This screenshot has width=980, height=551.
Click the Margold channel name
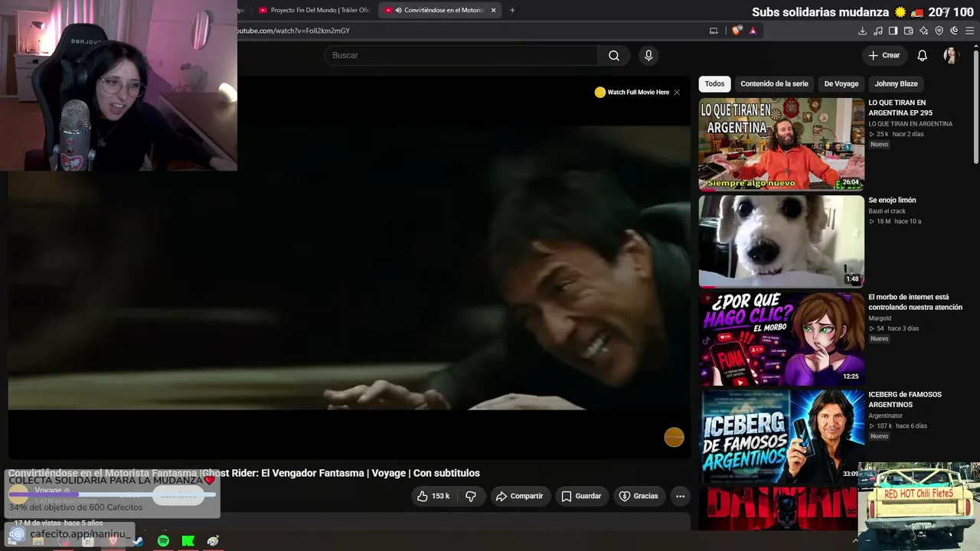click(880, 318)
